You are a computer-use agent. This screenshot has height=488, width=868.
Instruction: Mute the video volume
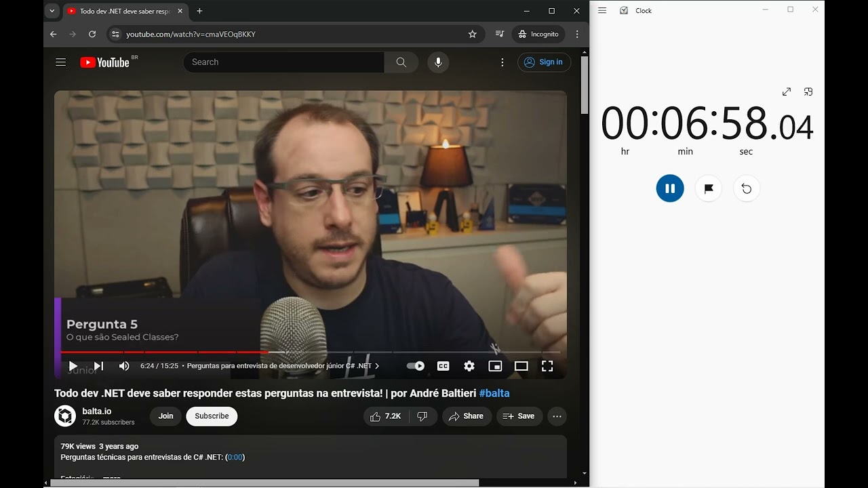[x=124, y=366]
